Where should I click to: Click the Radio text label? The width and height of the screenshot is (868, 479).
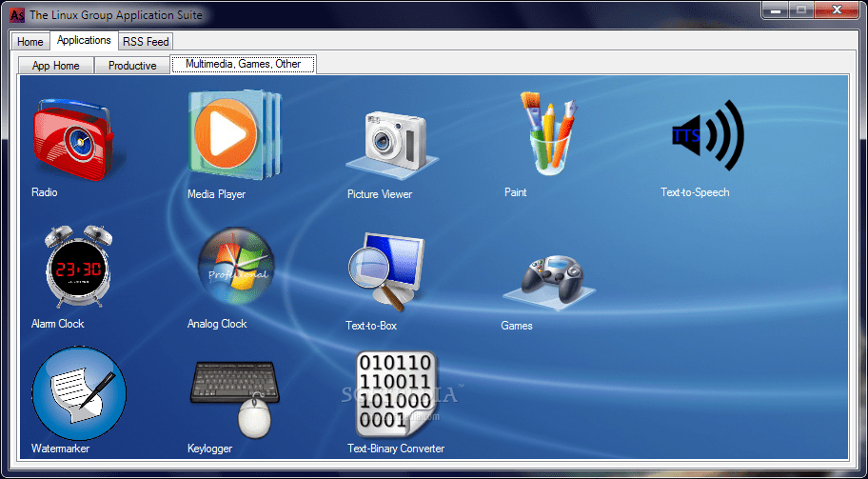coord(45,192)
